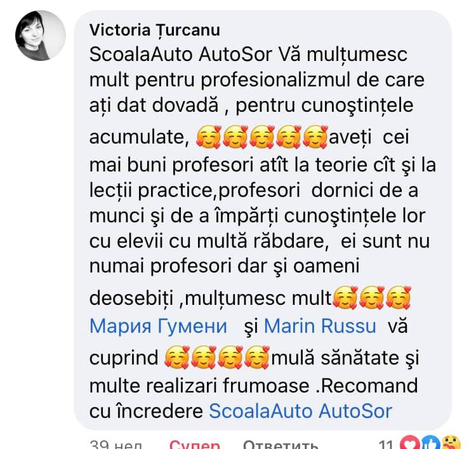Click Ответить to reply to comment
The width and height of the screenshot is (476, 449).
tap(281, 444)
